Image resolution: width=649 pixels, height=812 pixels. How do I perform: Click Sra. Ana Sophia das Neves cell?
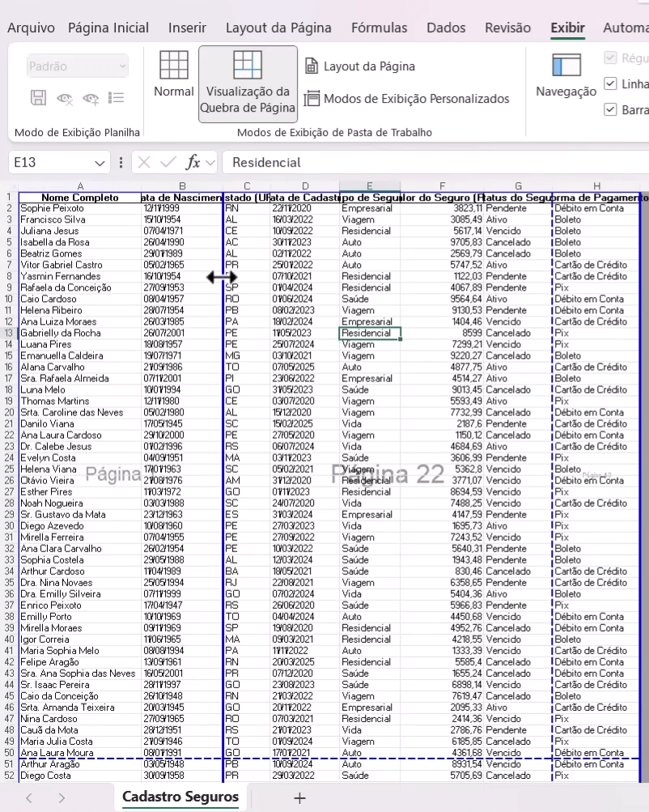(x=79, y=674)
